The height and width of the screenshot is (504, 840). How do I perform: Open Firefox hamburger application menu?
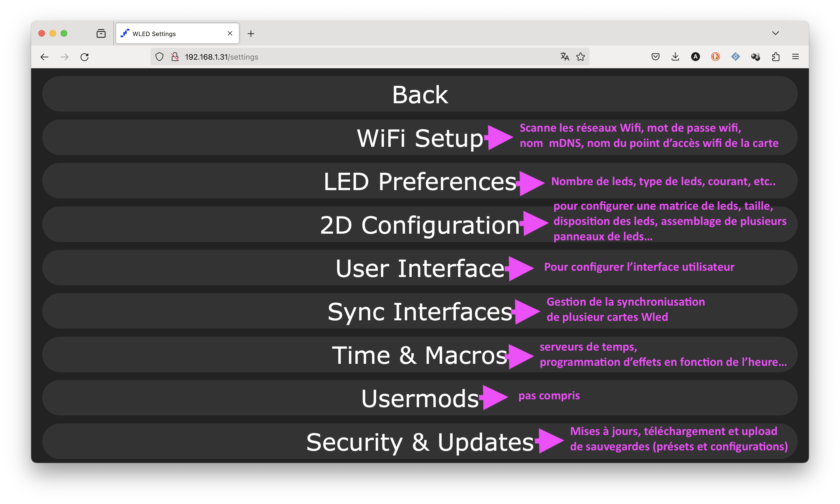[x=796, y=57]
